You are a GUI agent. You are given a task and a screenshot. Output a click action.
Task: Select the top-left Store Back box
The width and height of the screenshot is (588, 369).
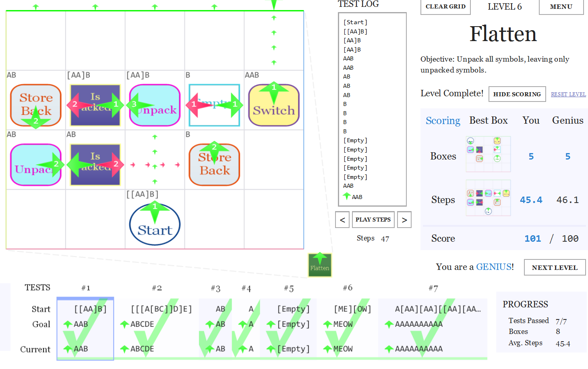click(36, 105)
